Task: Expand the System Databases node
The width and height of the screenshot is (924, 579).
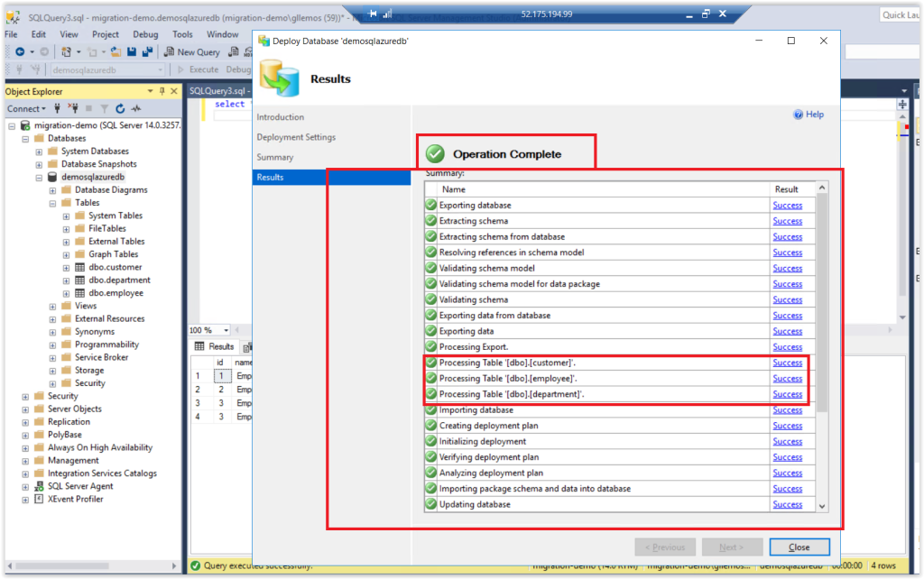Action: tap(39, 152)
